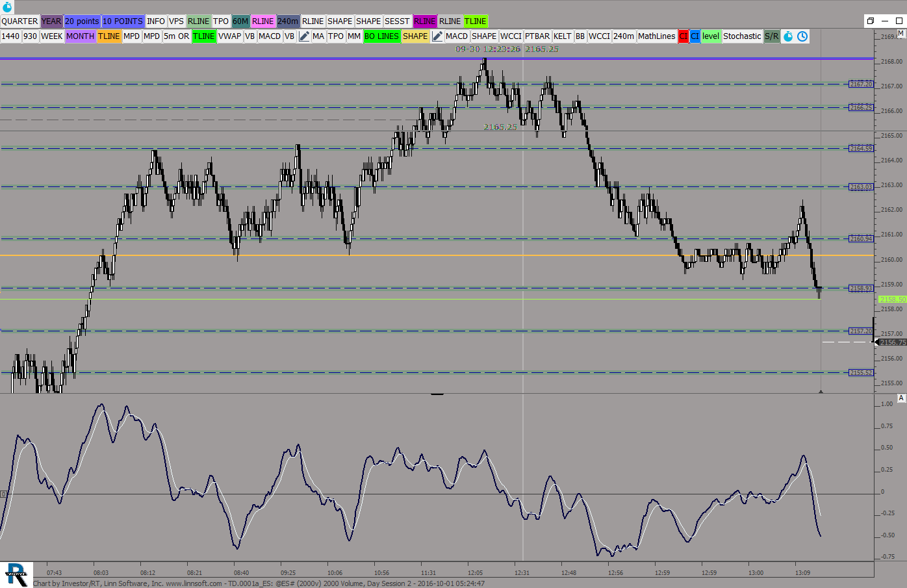Click the slate-colored 240m button
Screen dimensions: 907x588
click(x=288, y=21)
